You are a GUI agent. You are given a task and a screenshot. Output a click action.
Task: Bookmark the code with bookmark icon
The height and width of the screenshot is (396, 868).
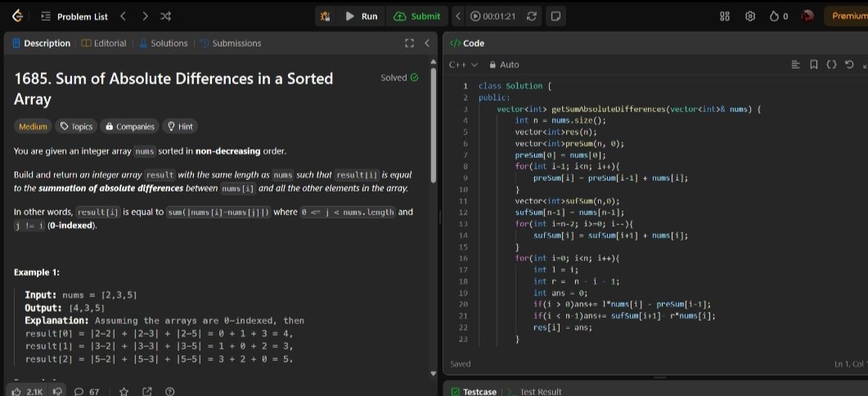point(813,65)
